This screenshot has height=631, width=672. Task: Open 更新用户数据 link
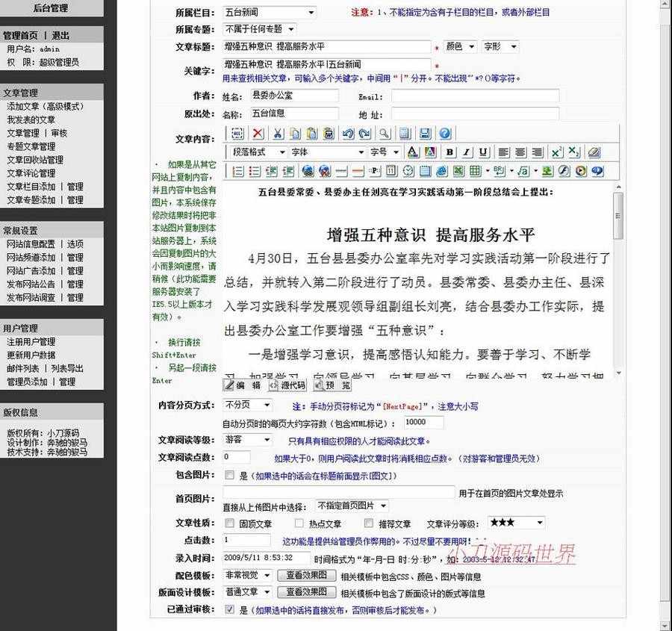(31, 355)
